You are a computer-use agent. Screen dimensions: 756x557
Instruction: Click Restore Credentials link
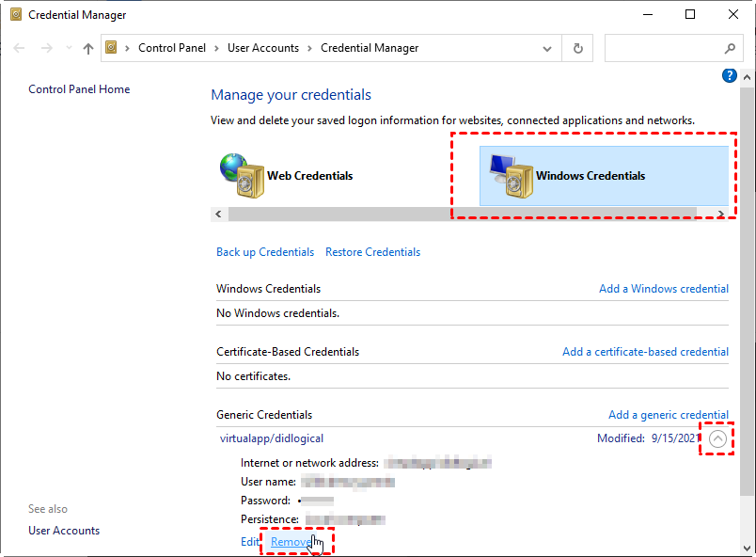click(372, 252)
